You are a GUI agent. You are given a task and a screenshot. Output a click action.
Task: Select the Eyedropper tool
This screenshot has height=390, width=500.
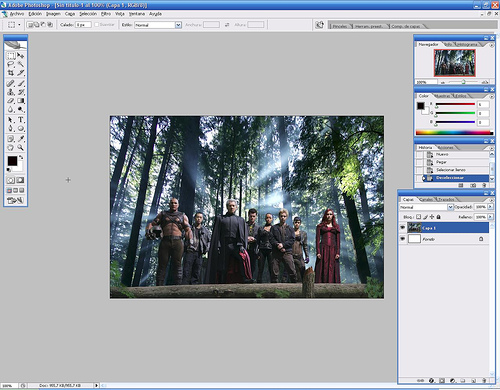tap(21, 139)
